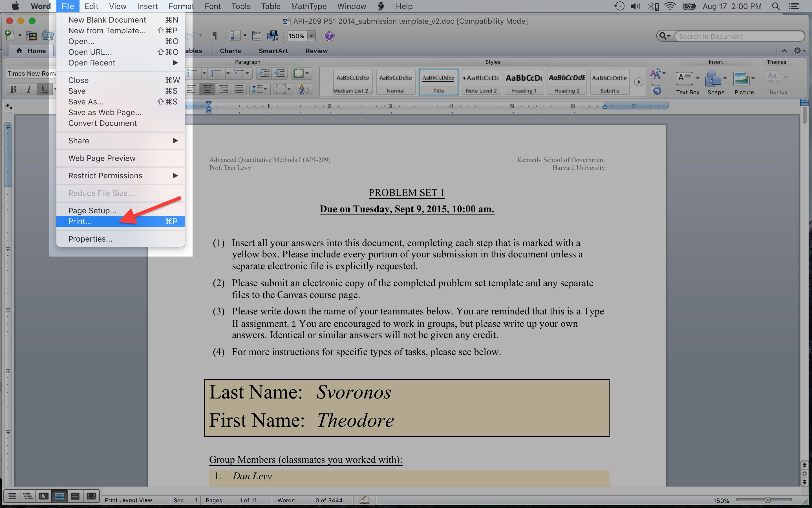Click the numbered list icon

pyautogui.click(x=216, y=73)
